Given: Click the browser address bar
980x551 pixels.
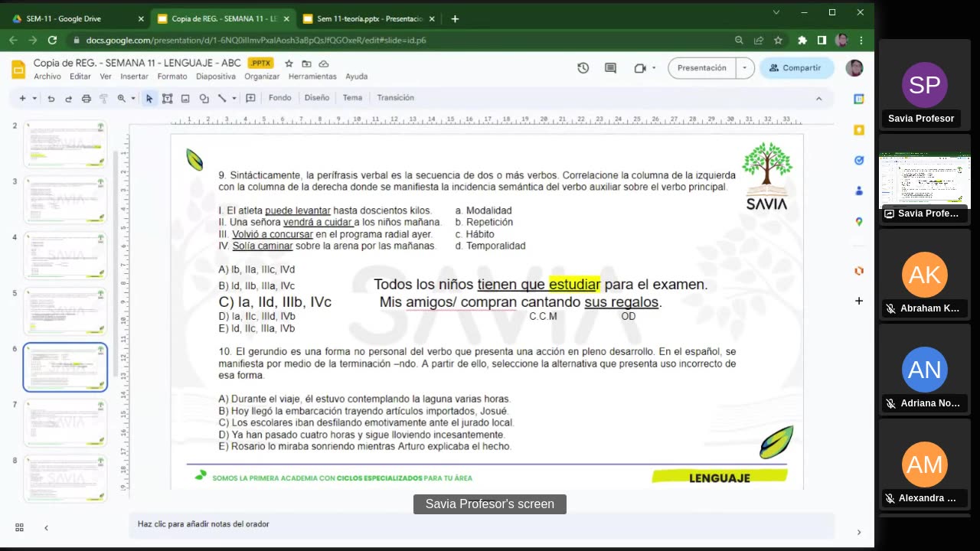Looking at the screenshot, I should click(x=398, y=41).
